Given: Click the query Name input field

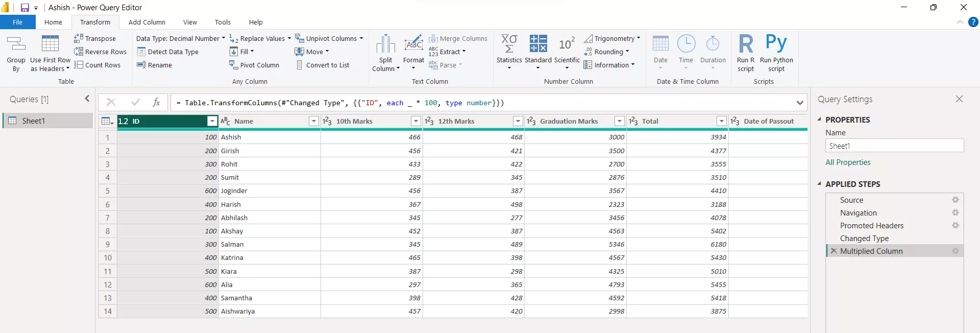Looking at the screenshot, I should 894,146.
